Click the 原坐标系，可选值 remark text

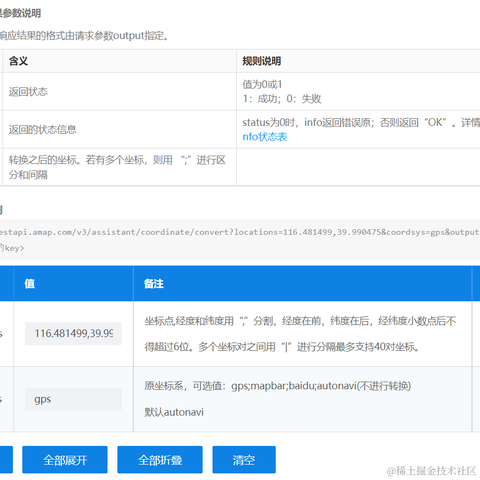click(277, 386)
